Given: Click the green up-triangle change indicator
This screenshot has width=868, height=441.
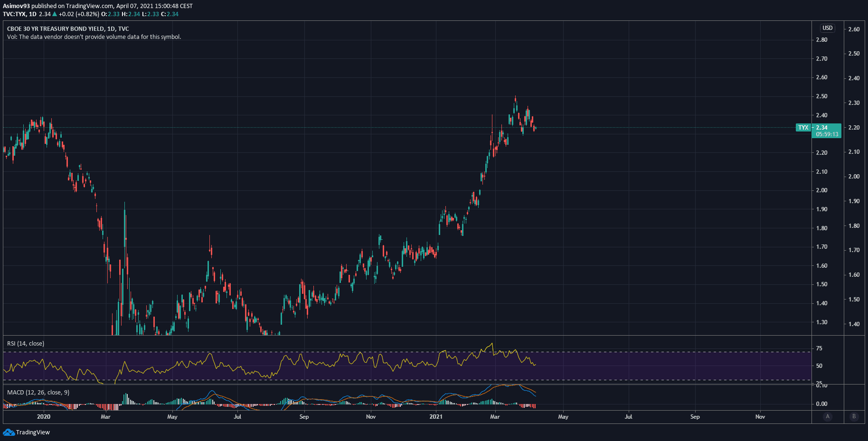Looking at the screenshot, I should (55, 14).
